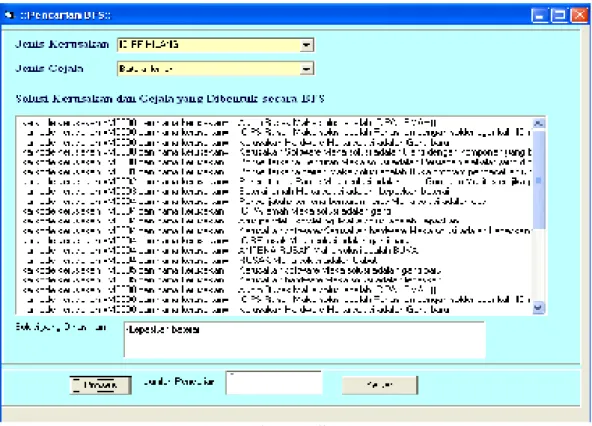Open the Jenis Gejala dropdown arrow
The image size is (592, 426).
pyautogui.click(x=306, y=69)
